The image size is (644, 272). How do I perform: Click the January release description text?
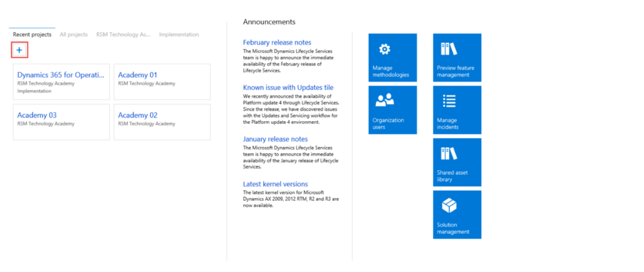(x=291, y=157)
